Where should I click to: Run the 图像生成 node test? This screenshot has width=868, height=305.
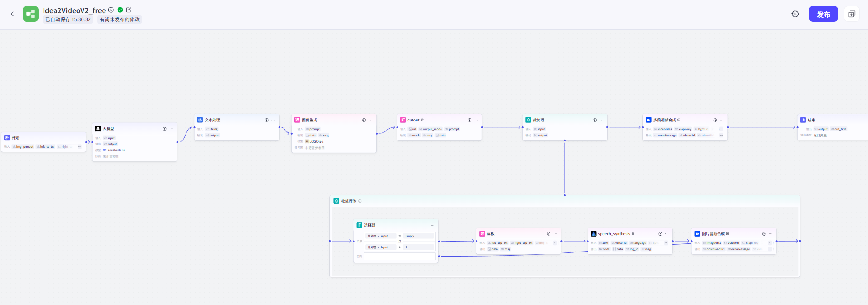point(364,120)
